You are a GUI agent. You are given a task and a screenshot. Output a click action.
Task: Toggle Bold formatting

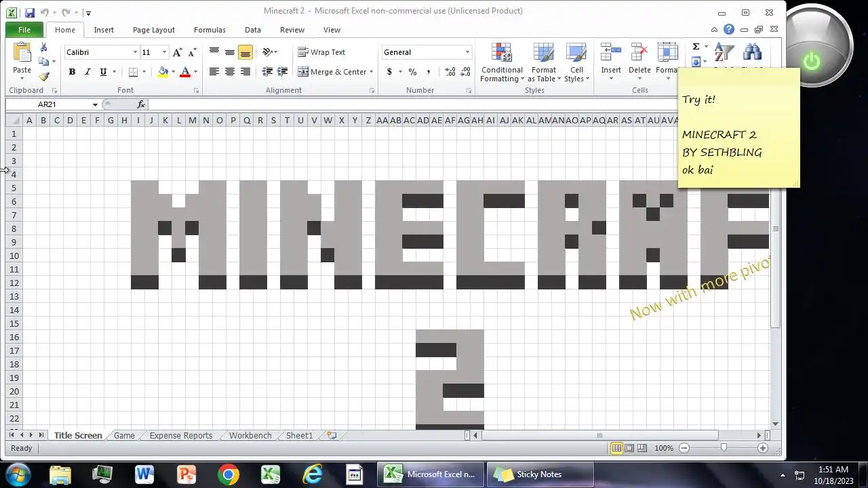72,72
